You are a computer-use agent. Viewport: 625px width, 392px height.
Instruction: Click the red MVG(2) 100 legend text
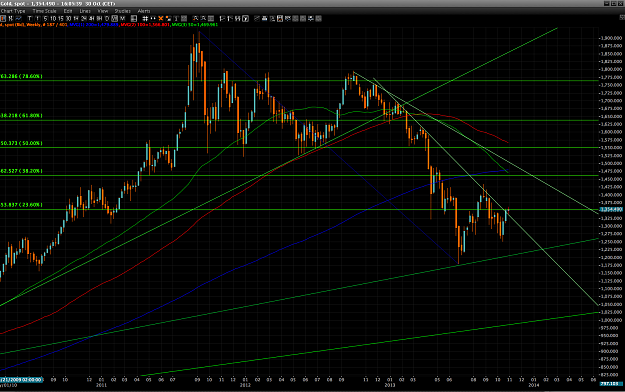(145, 25)
